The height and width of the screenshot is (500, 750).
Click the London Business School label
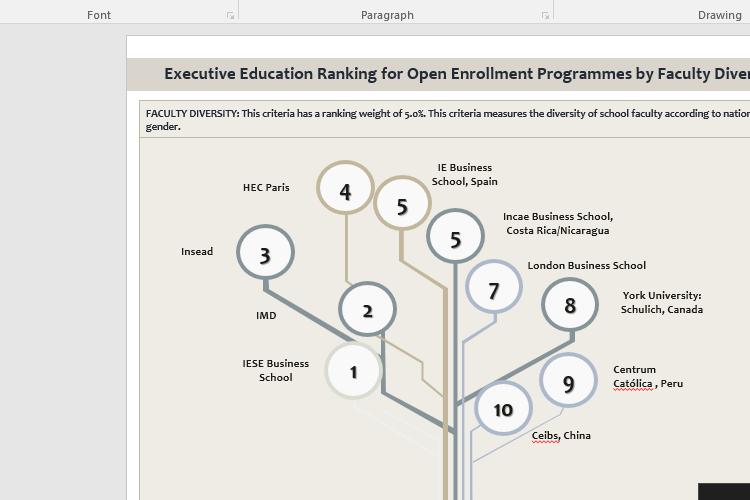click(x=586, y=266)
